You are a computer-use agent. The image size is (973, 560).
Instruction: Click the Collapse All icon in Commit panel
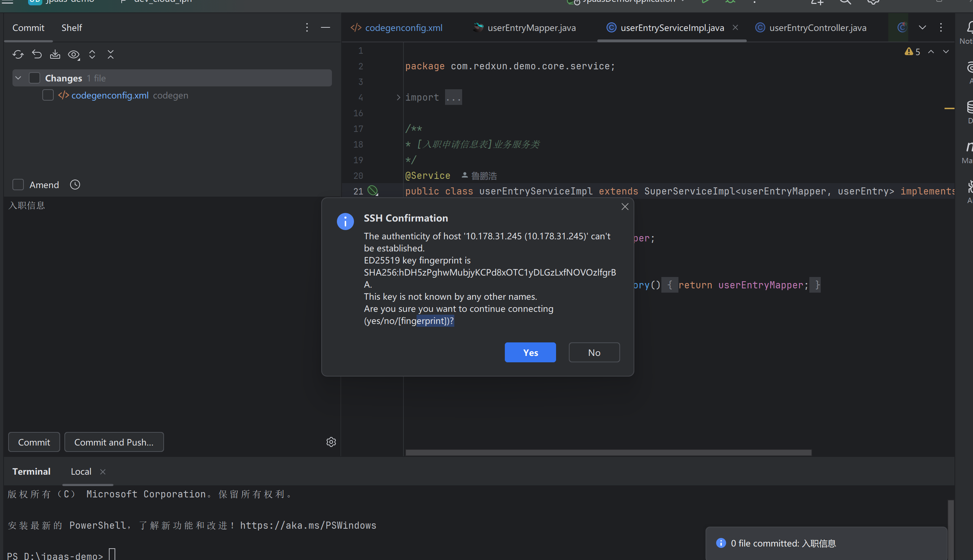110,55
